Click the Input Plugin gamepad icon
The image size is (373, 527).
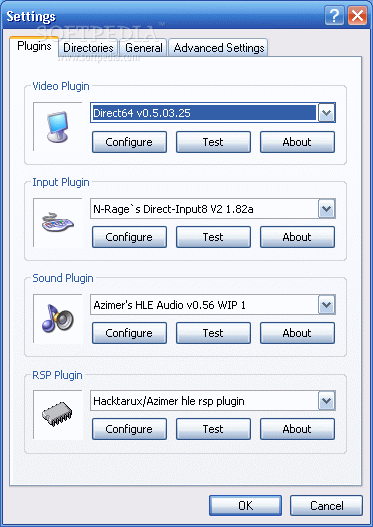pos(58,222)
